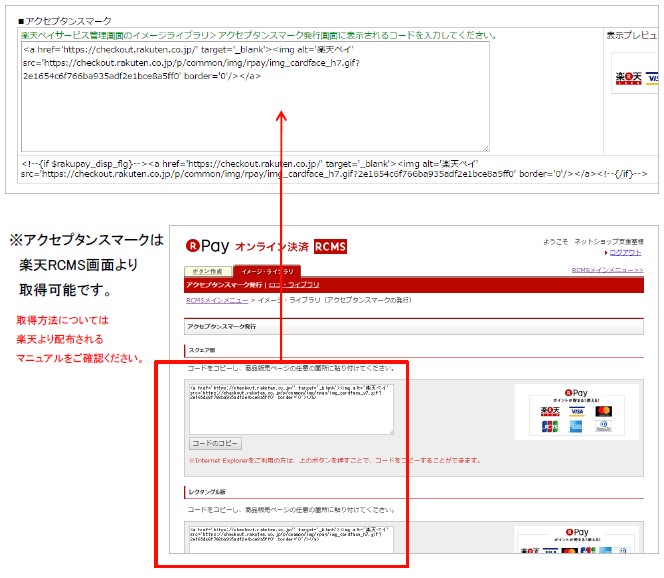
Task: Click the 表示プレビュー label
Action: coord(631,35)
